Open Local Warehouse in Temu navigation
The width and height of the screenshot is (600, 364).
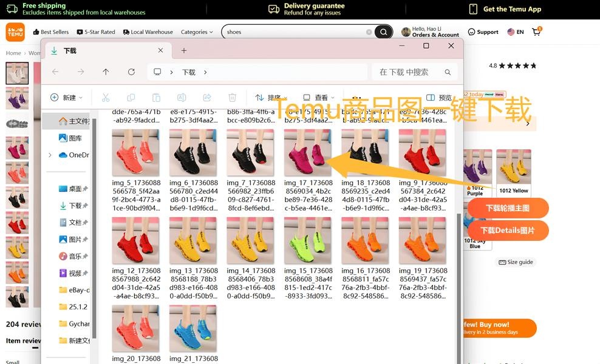[x=148, y=32]
